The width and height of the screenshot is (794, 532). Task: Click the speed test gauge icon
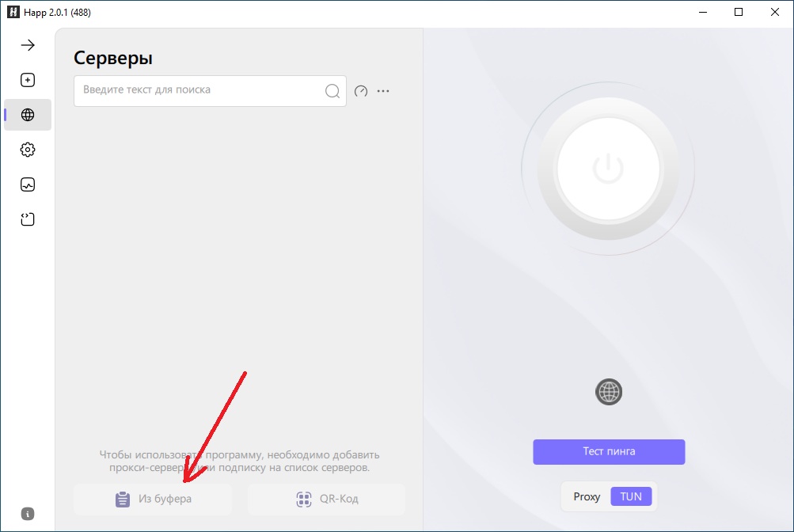pyautogui.click(x=361, y=91)
